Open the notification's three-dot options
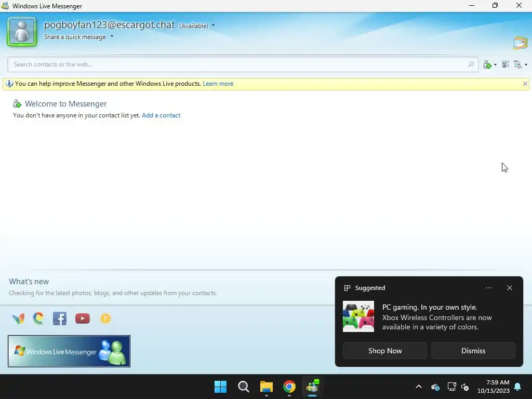Viewport: 532px width, 399px height. tap(488, 288)
